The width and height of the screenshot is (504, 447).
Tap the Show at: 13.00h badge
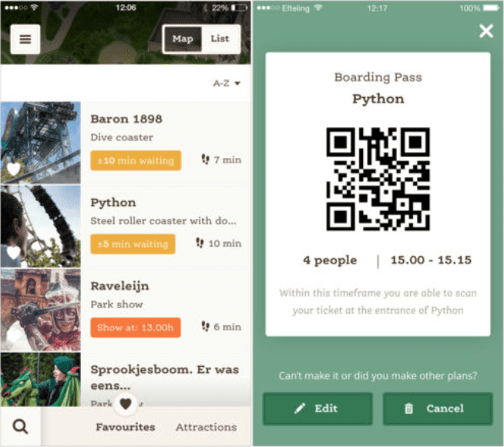click(136, 328)
